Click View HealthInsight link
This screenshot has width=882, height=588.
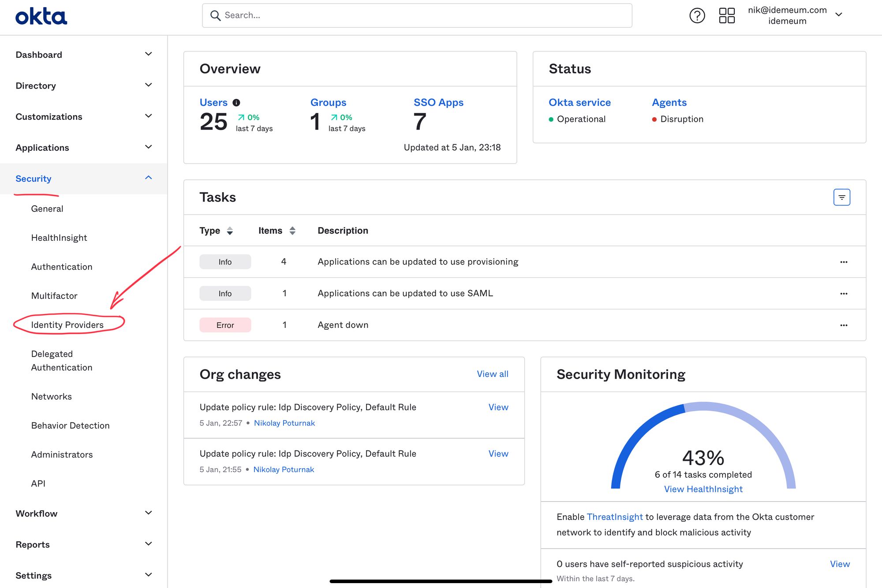[x=703, y=489]
